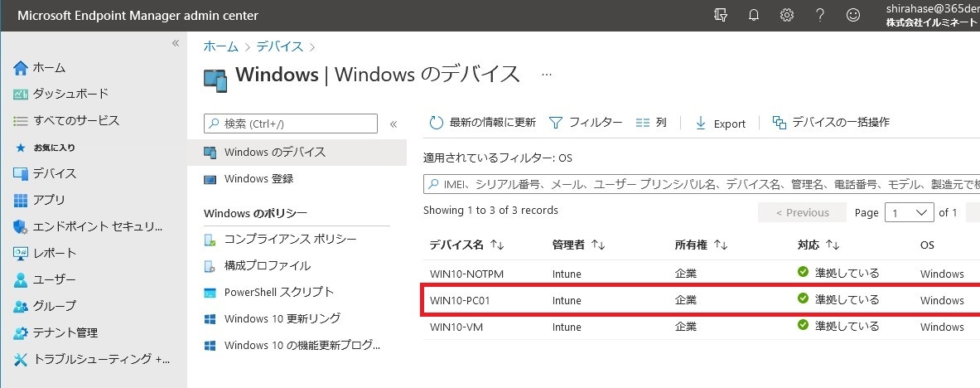Click the account name shirahase@365 in header
Viewport: 980px width, 388px height.
(x=931, y=9)
